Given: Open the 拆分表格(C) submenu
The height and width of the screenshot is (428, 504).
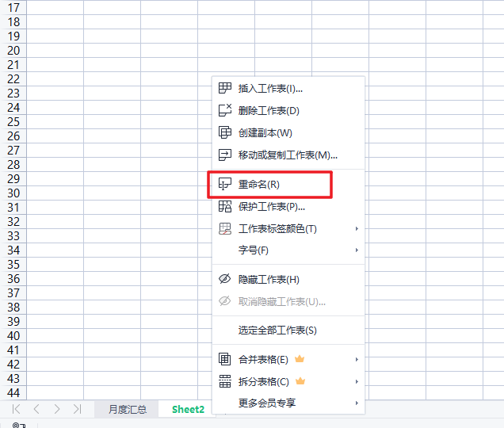Looking at the screenshot, I should point(288,381).
